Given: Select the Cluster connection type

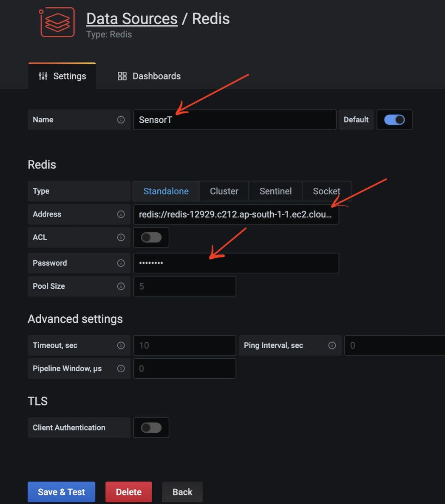Looking at the screenshot, I should [224, 191].
